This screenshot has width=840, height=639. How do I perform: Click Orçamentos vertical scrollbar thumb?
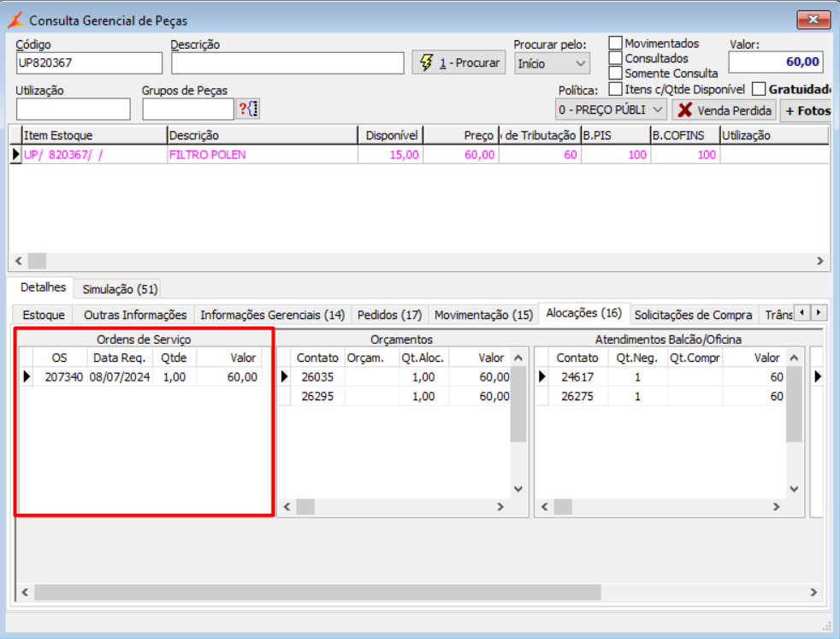[518, 405]
